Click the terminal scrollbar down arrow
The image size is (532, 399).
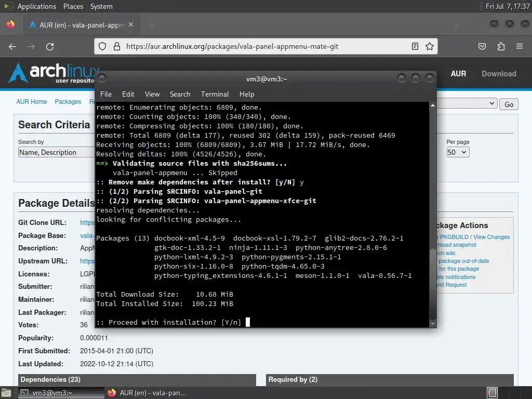coord(433,324)
